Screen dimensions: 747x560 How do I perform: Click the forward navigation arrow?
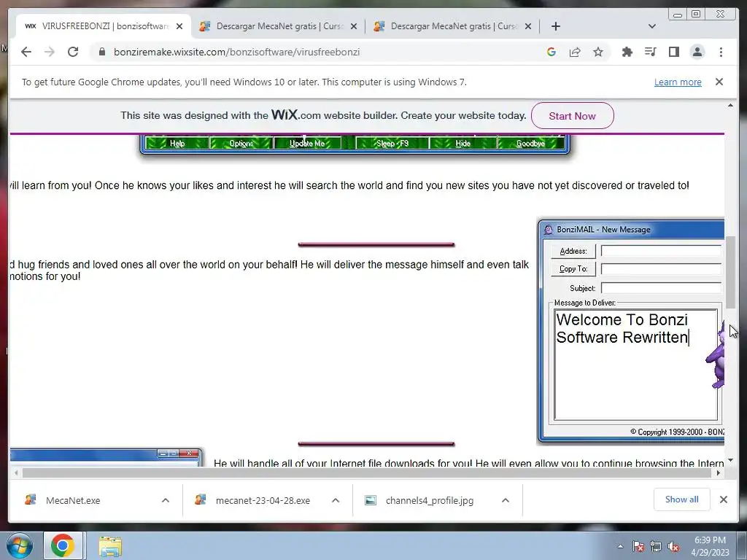tap(50, 52)
